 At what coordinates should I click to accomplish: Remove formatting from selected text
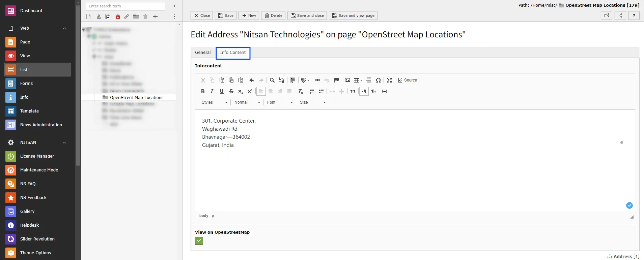point(301,91)
